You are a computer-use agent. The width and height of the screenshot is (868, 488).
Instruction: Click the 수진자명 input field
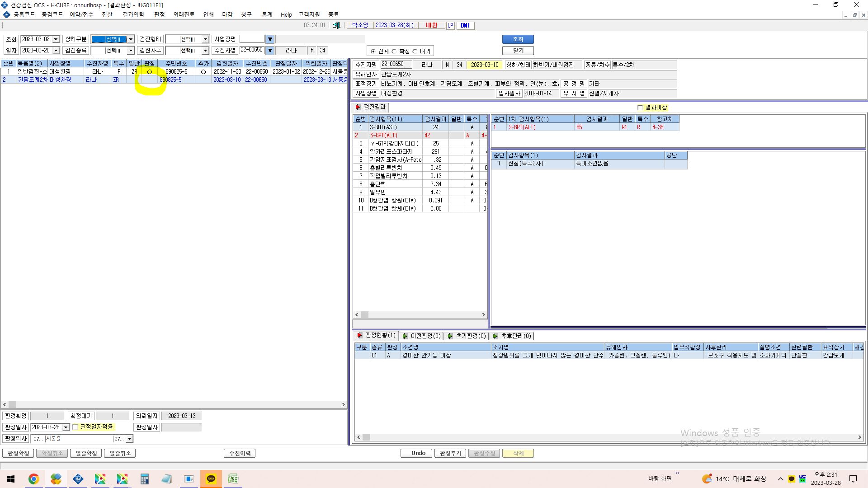[x=251, y=50]
